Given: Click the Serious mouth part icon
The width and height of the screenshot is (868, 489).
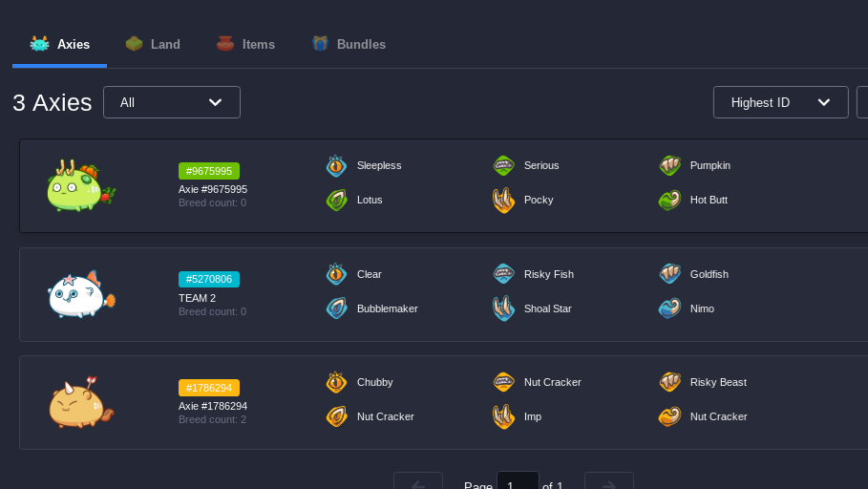Looking at the screenshot, I should coord(504,165).
